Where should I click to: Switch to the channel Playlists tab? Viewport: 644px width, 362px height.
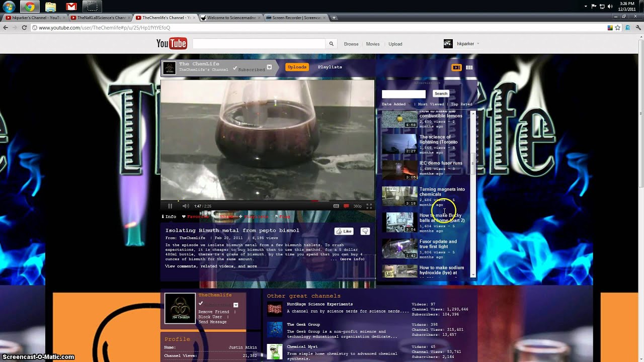pyautogui.click(x=330, y=67)
